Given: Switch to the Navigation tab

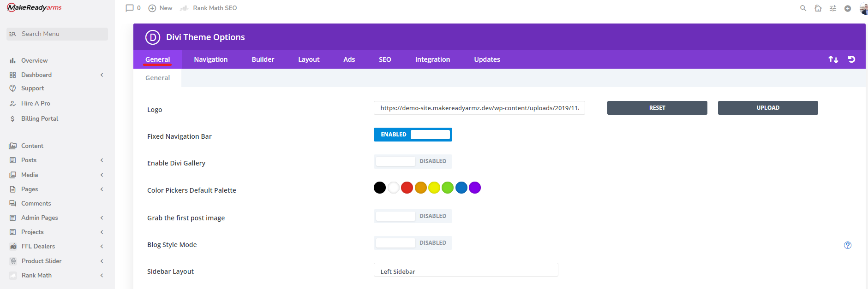Looking at the screenshot, I should pos(211,59).
